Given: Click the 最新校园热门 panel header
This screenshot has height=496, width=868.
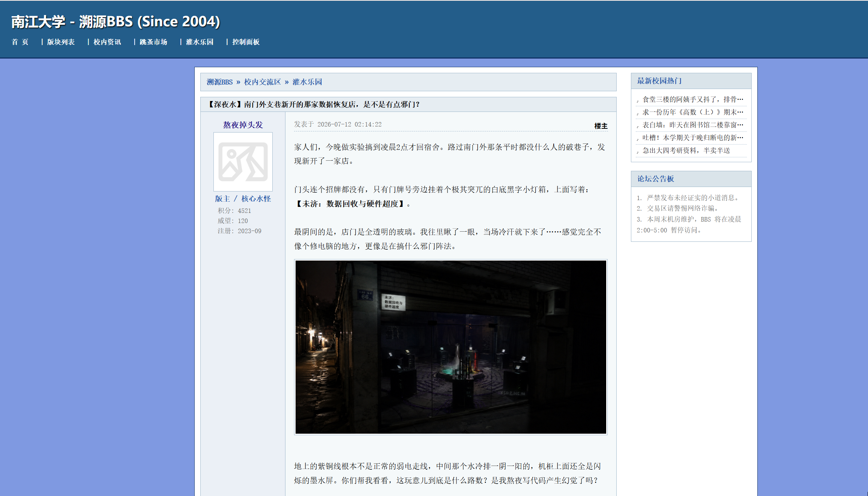Looking at the screenshot, I should (691, 81).
